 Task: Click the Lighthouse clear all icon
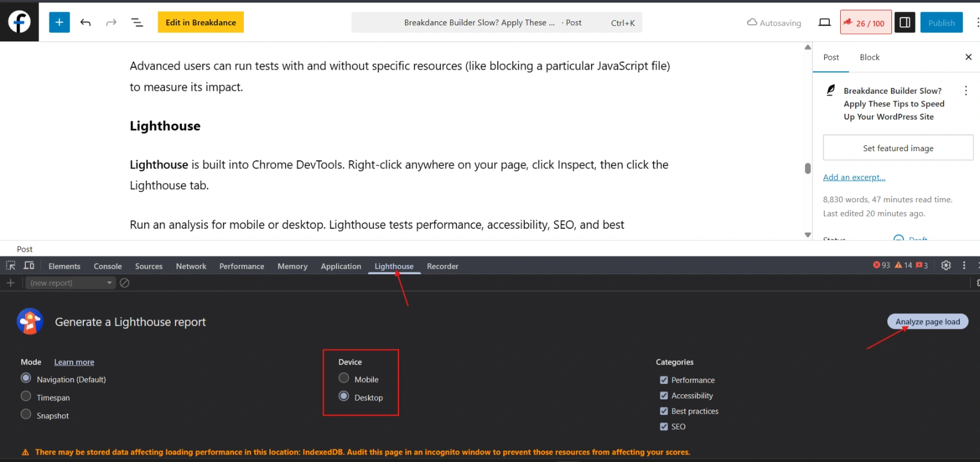click(x=124, y=283)
